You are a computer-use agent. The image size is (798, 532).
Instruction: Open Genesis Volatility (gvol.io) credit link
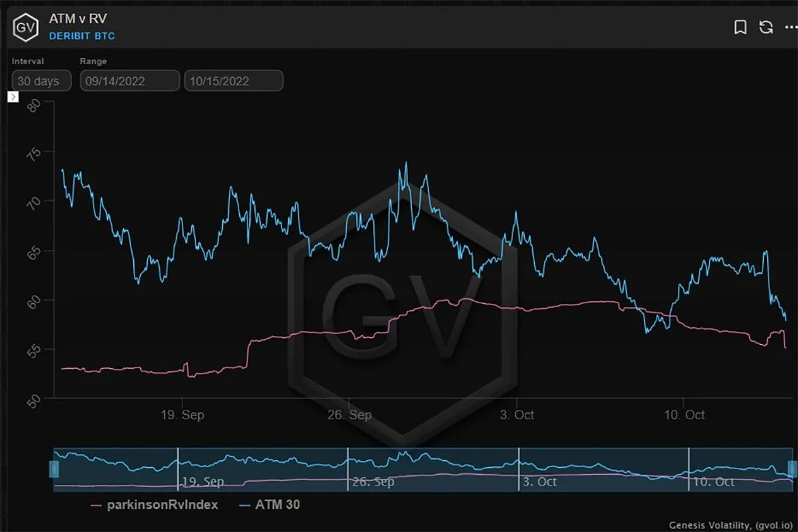pyautogui.click(x=731, y=525)
